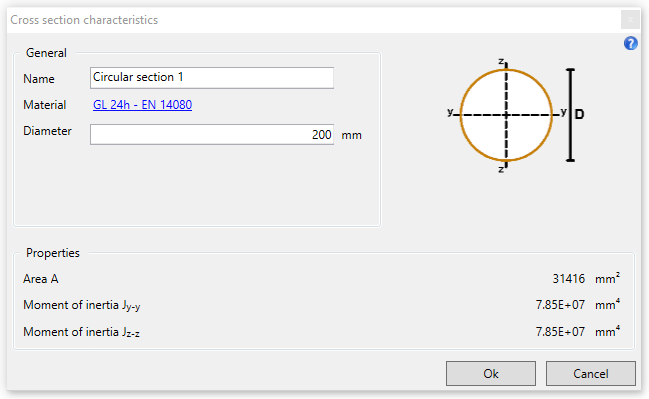
Task: Select the 'Area A' label
Action: tap(41, 279)
